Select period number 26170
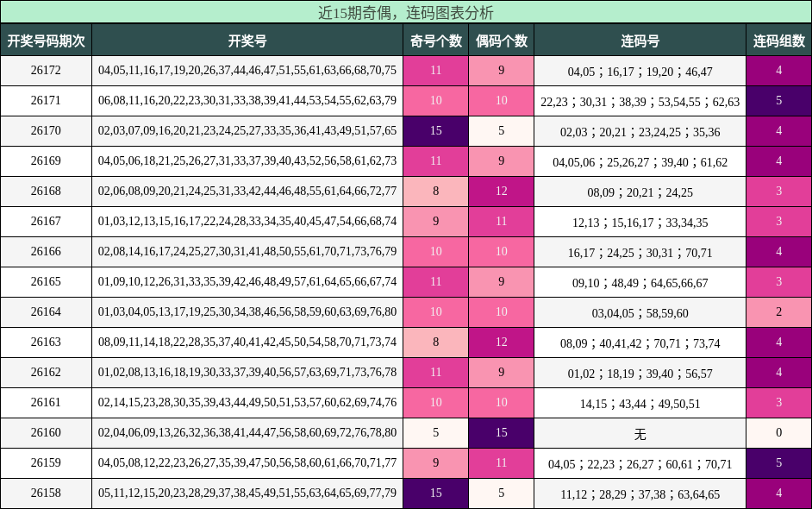The width and height of the screenshot is (812, 509). [46, 130]
